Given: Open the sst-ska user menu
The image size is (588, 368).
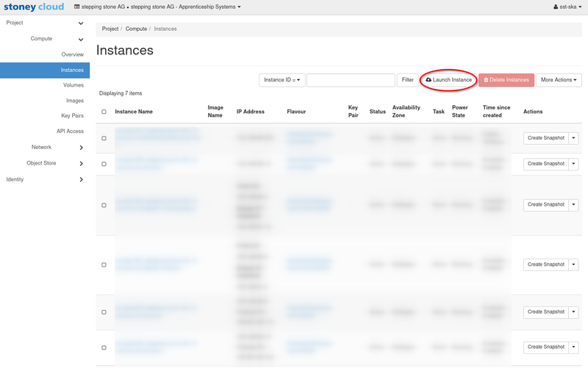Looking at the screenshot, I should point(569,7).
